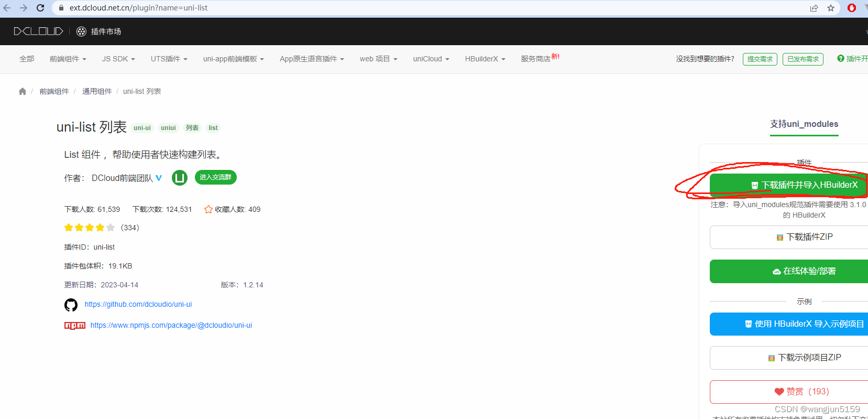The image size is (868, 419).
Task: Click the uni-list 列表 plugin title
Action: [x=92, y=127]
